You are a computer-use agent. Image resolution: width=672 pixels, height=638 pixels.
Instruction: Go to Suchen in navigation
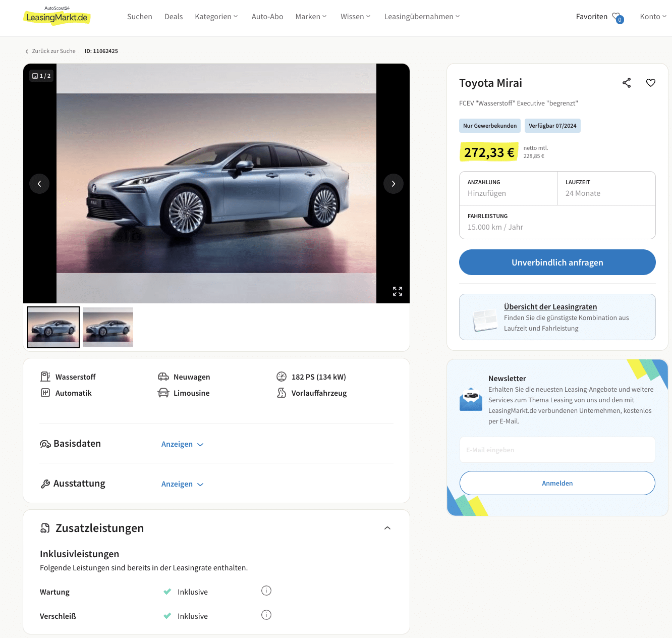140,17
